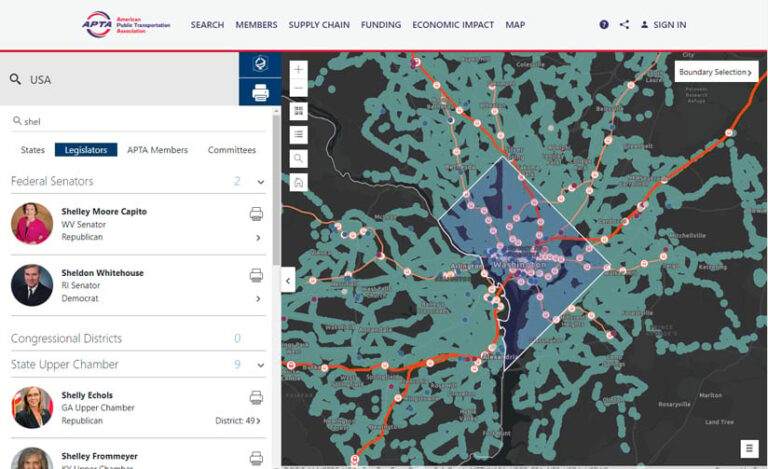Open the help question mark icon
The width and height of the screenshot is (768, 469).
(604, 24)
